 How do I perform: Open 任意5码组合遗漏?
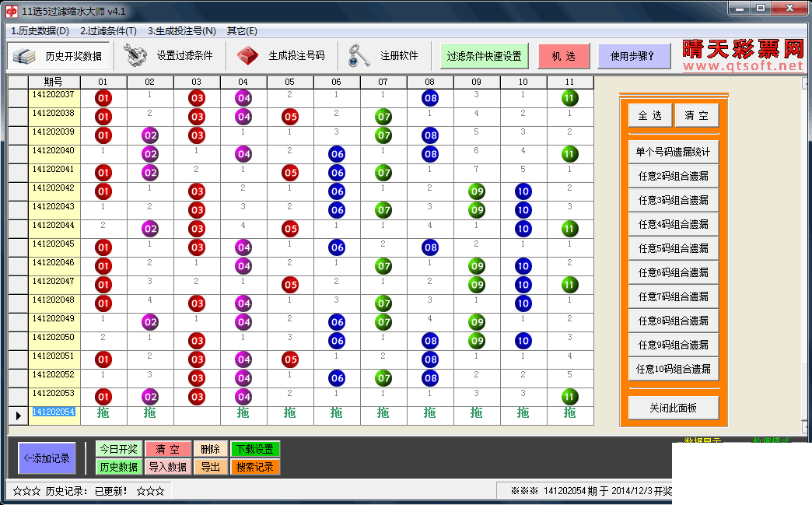[674, 248]
